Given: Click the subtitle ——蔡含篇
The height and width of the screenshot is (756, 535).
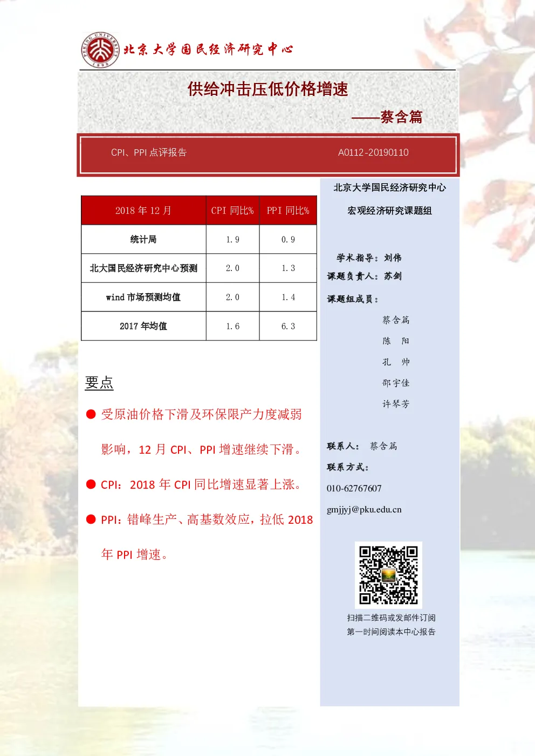Looking at the screenshot, I should coord(387,117).
